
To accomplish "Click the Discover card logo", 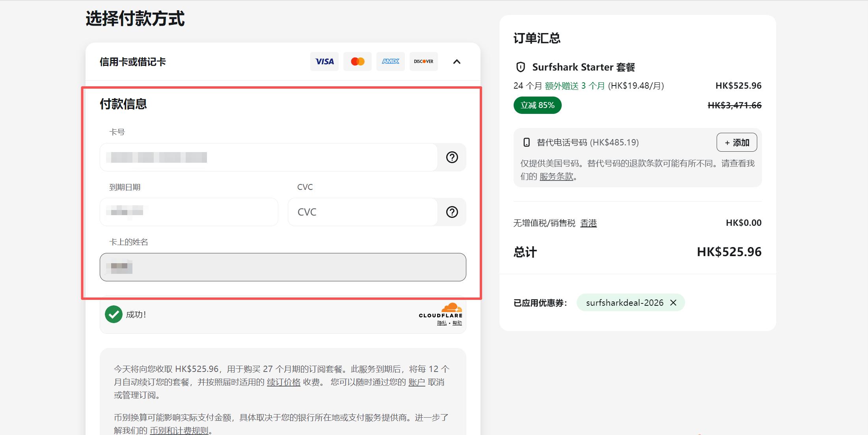I will pyautogui.click(x=424, y=61).
